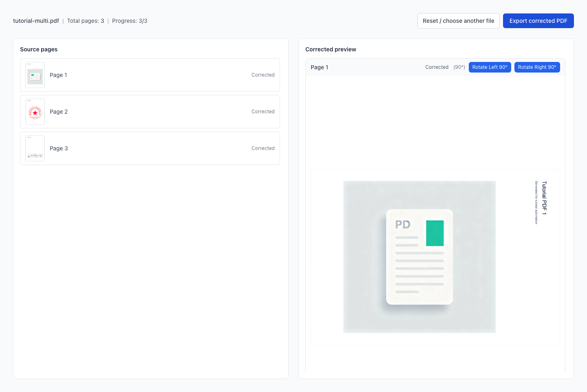The width and height of the screenshot is (587, 392).
Task: Click the Corrected status on the Page 1 row
Action: point(263,75)
